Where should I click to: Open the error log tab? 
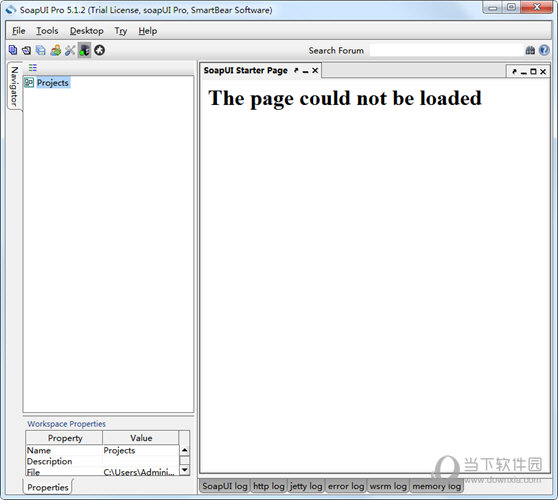click(346, 486)
